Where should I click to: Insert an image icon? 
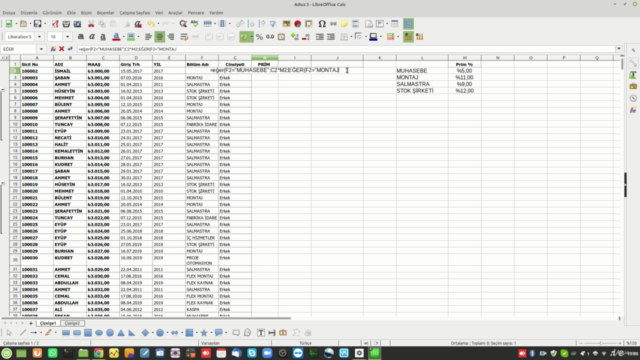pyautogui.click(x=286, y=24)
